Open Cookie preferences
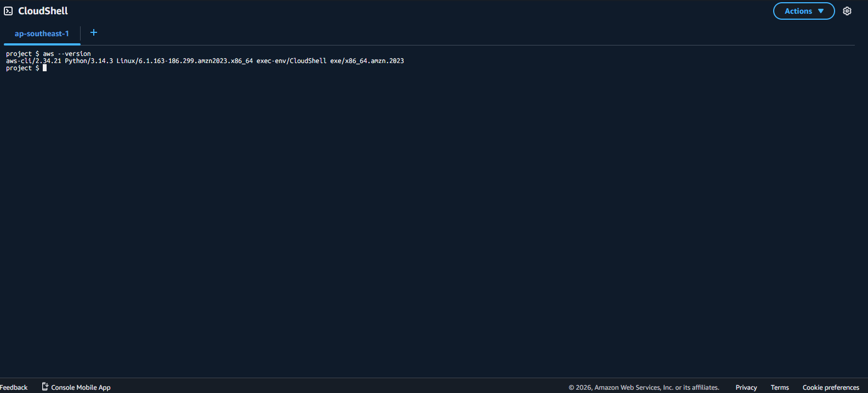The image size is (868, 393). (x=831, y=388)
